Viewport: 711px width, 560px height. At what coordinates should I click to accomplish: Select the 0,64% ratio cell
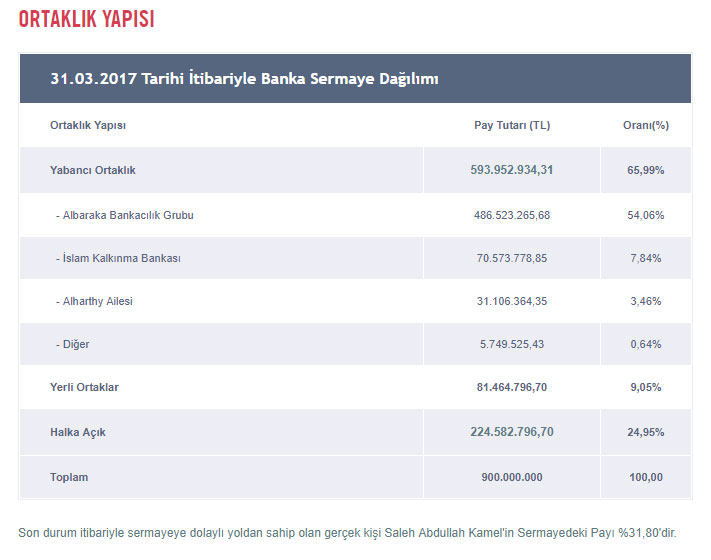646,344
